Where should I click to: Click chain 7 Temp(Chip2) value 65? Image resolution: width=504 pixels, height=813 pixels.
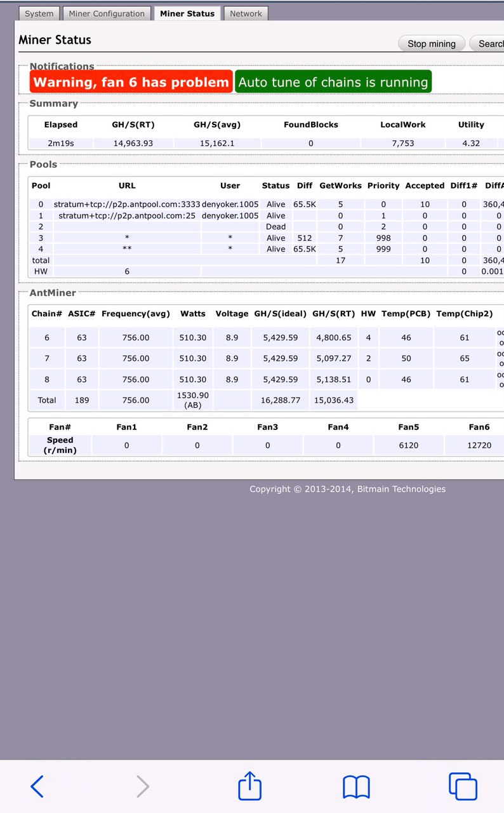click(x=465, y=359)
